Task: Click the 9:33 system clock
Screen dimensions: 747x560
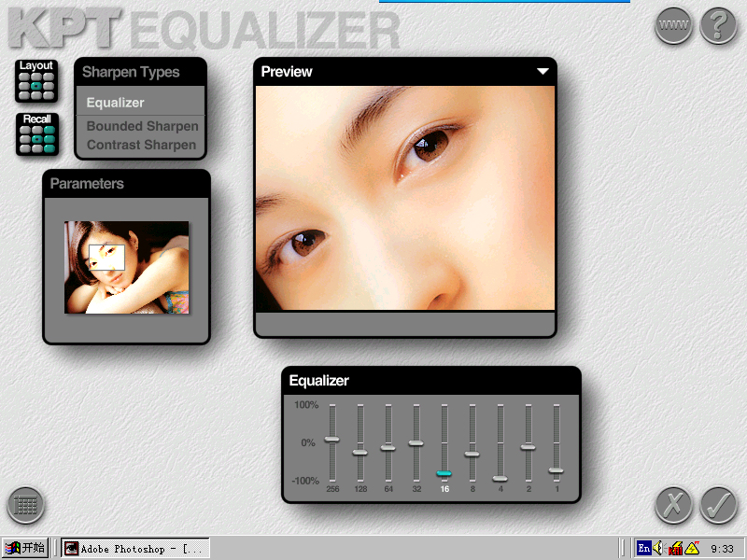Action: point(722,549)
